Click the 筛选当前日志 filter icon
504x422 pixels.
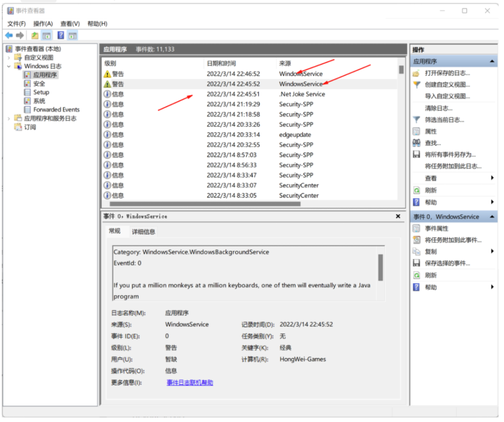416,120
